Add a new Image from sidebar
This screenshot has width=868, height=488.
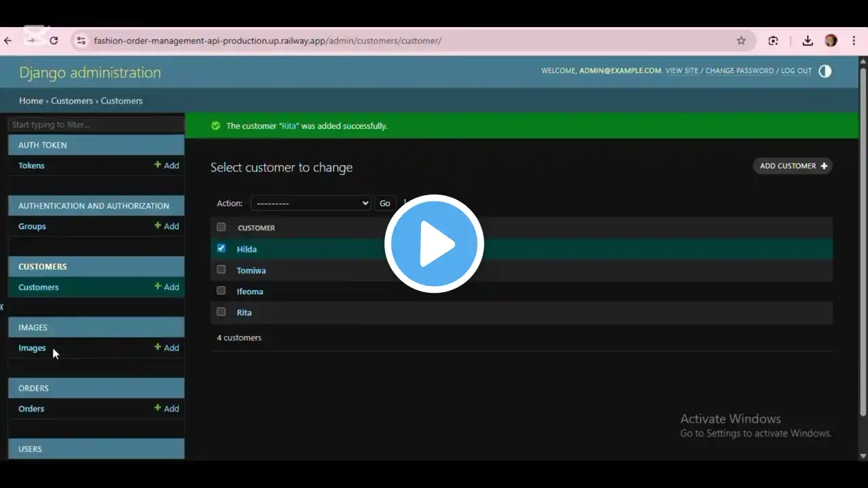tap(167, 348)
